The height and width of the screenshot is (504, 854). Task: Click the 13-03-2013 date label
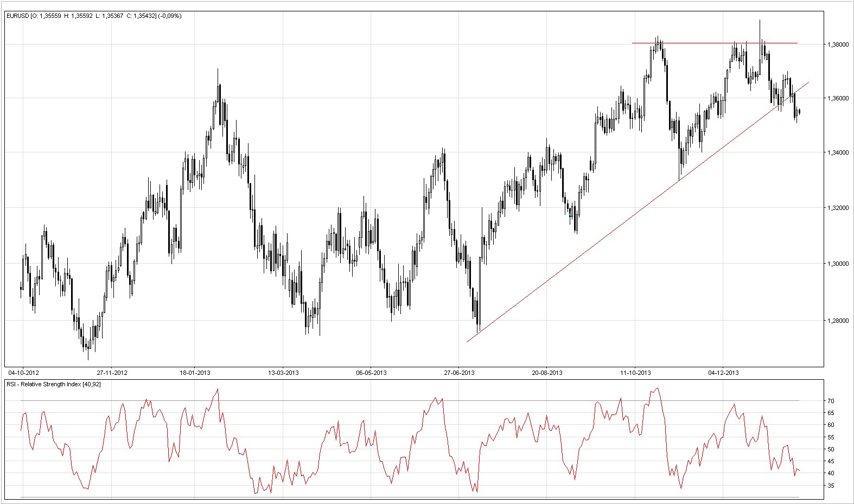tap(283, 373)
